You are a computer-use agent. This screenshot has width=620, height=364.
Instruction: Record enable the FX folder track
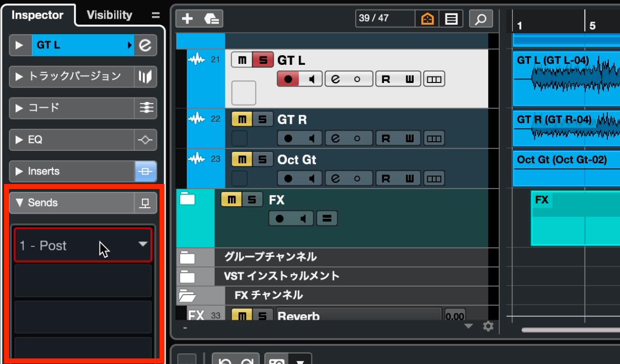280,218
